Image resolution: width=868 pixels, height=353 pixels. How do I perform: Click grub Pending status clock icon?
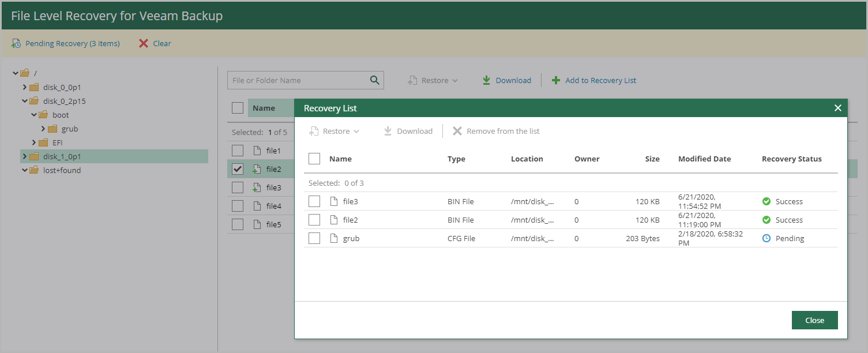coord(766,238)
